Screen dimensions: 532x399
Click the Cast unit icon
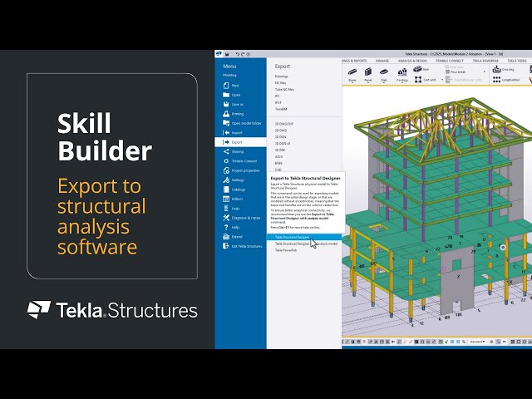[418, 80]
